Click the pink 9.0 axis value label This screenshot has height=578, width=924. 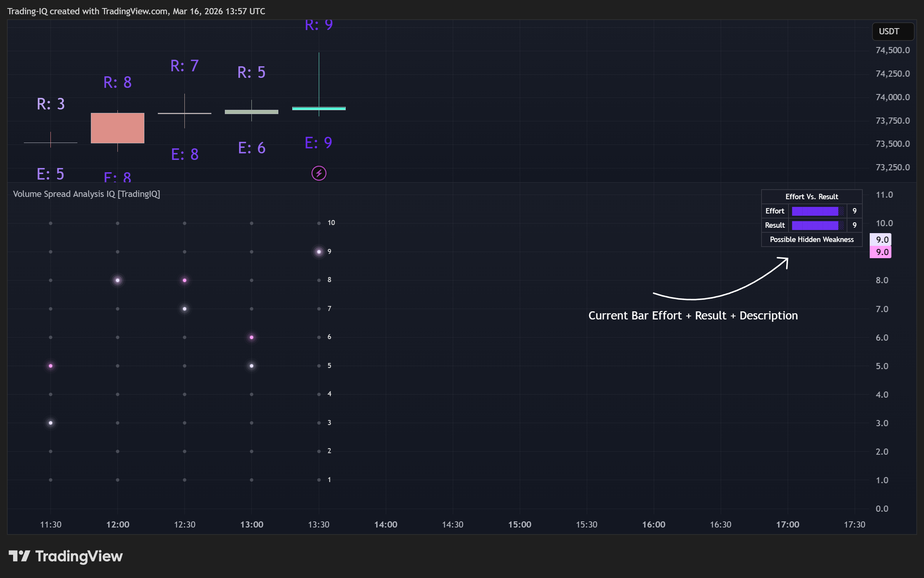click(880, 252)
